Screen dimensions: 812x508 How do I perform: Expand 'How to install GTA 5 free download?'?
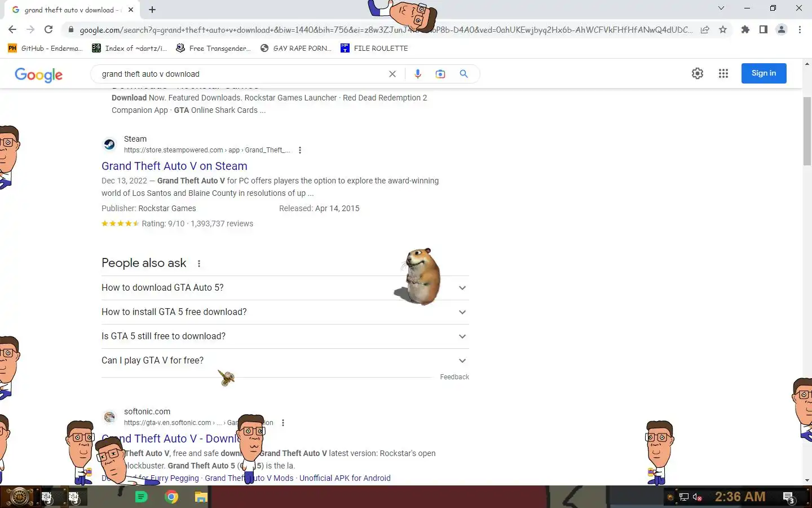point(285,312)
